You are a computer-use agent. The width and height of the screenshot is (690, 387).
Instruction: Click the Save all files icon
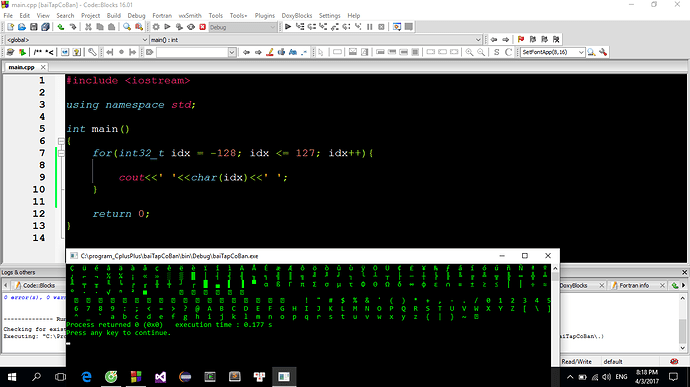coord(45,27)
